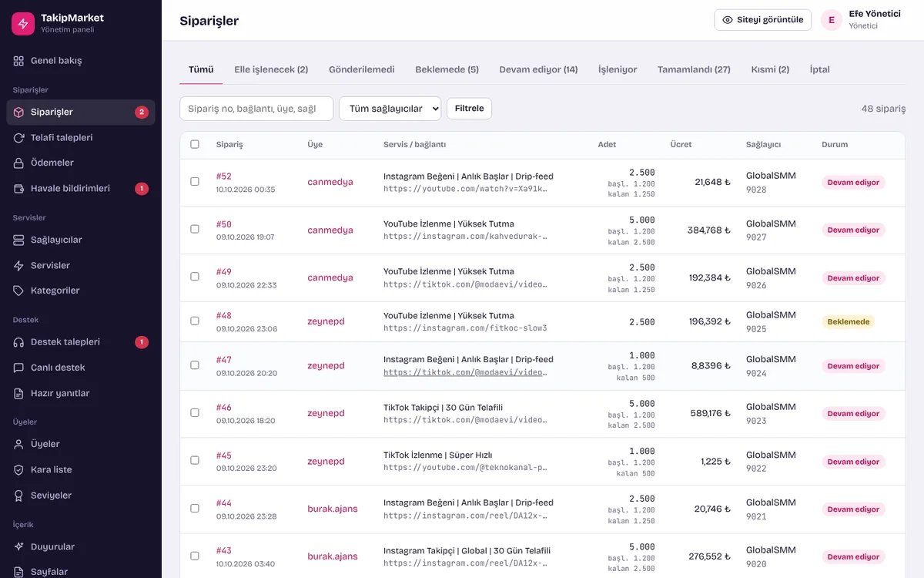Focus the order search input field
Screen dimensions: 924x578
click(x=256, y=109)
